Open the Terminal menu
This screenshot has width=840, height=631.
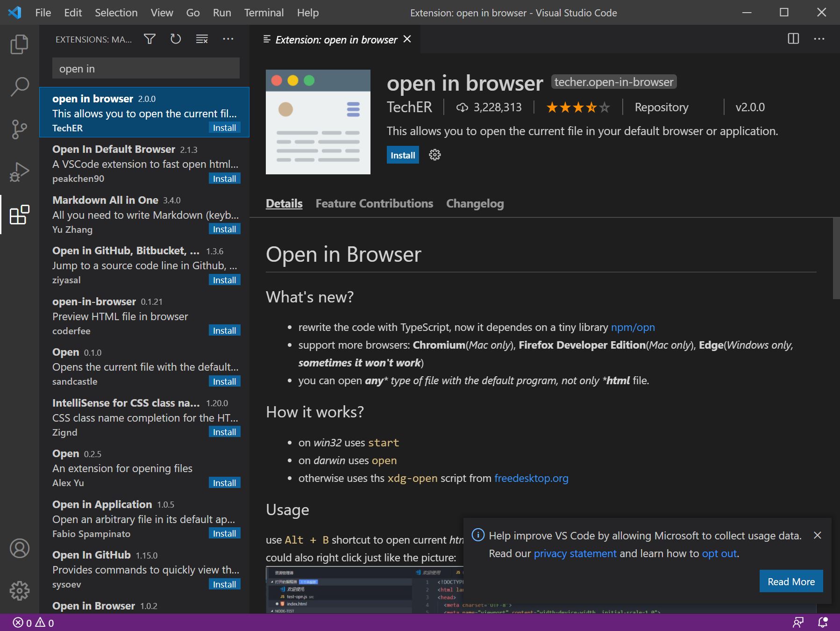point(264,13)
